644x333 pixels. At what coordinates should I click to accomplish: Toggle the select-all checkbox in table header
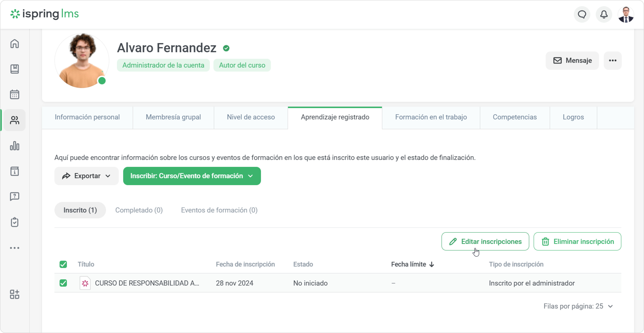pyautogui.click(x=63, y=264)
